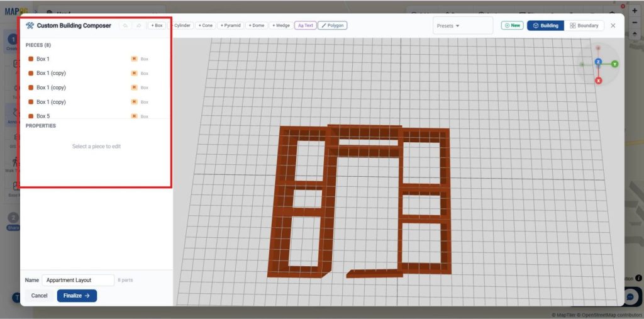Viewport: 644px width, 319px height.
Task: Select the Polygon drawing tool
Action: tap(332, 26)
